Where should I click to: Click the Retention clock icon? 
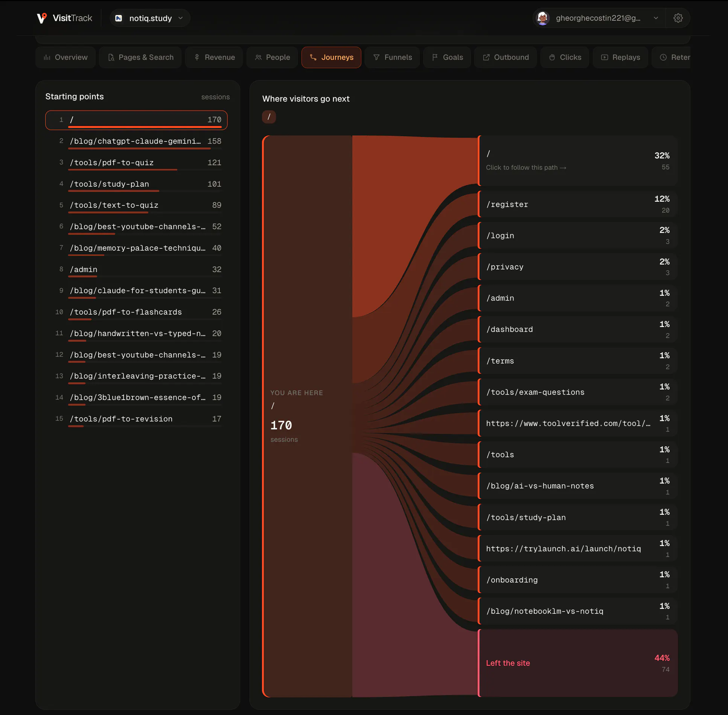663,57
